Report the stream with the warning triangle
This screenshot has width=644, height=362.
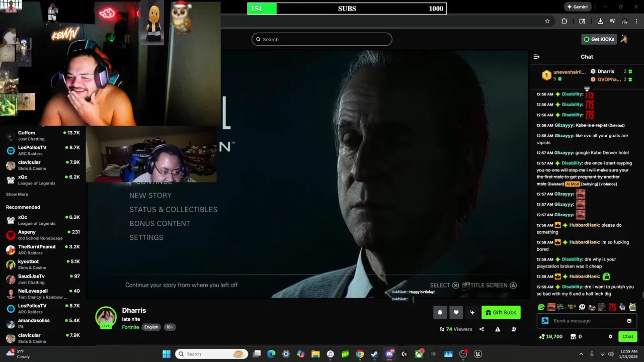(x=498, y=329)
